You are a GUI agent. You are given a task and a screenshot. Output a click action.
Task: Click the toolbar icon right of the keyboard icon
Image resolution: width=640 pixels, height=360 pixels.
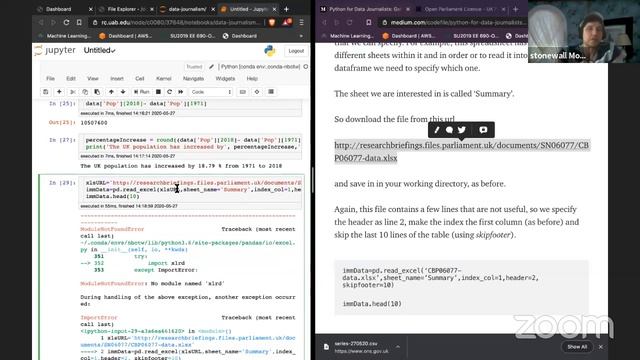pyautogui.click(x=257, y=92)
